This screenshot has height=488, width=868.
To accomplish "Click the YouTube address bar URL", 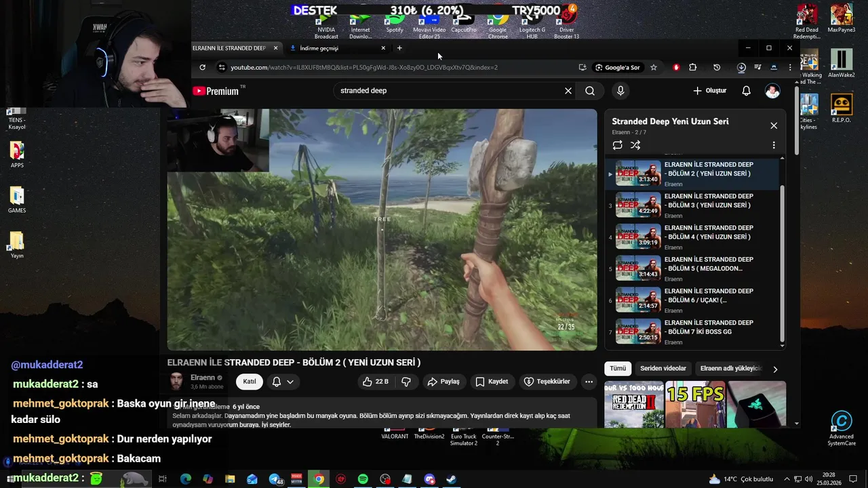I will 364,67.
